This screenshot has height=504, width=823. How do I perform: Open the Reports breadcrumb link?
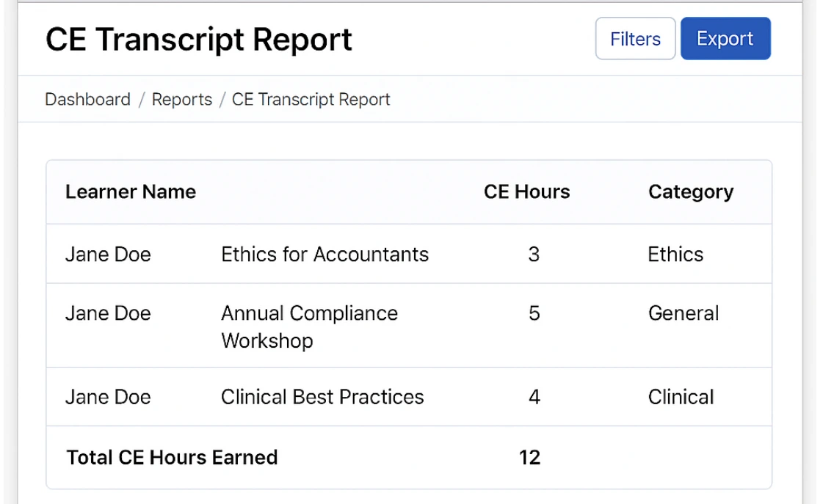(181, 99)
